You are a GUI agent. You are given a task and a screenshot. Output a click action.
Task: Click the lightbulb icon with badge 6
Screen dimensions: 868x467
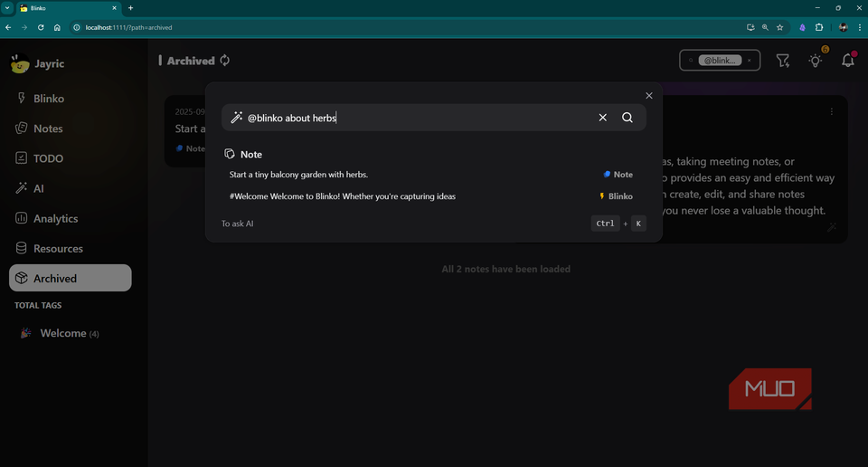[816, 61]
